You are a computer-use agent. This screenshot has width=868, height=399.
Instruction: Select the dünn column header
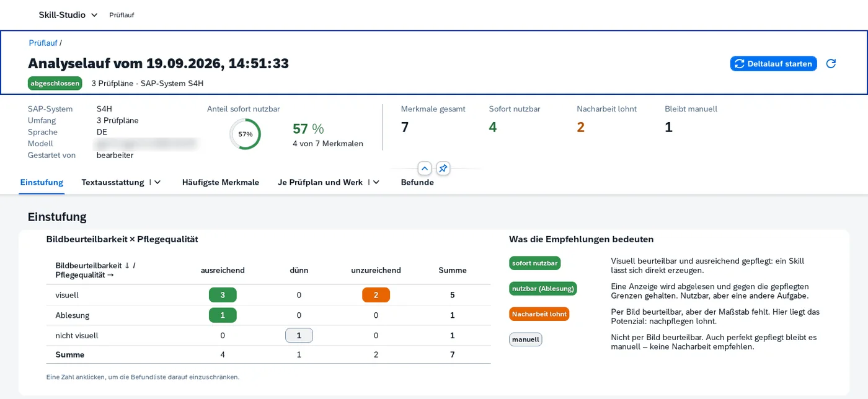tap(299, 270)
